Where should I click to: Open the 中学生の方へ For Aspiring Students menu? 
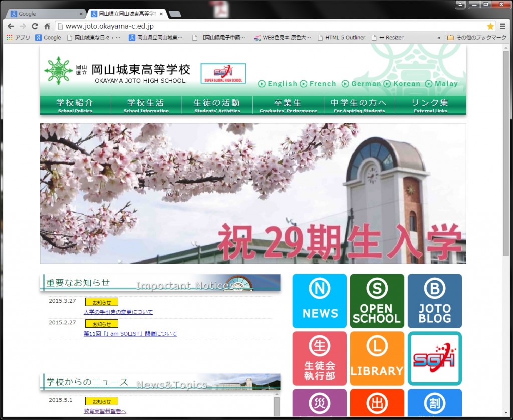[359, 105]
